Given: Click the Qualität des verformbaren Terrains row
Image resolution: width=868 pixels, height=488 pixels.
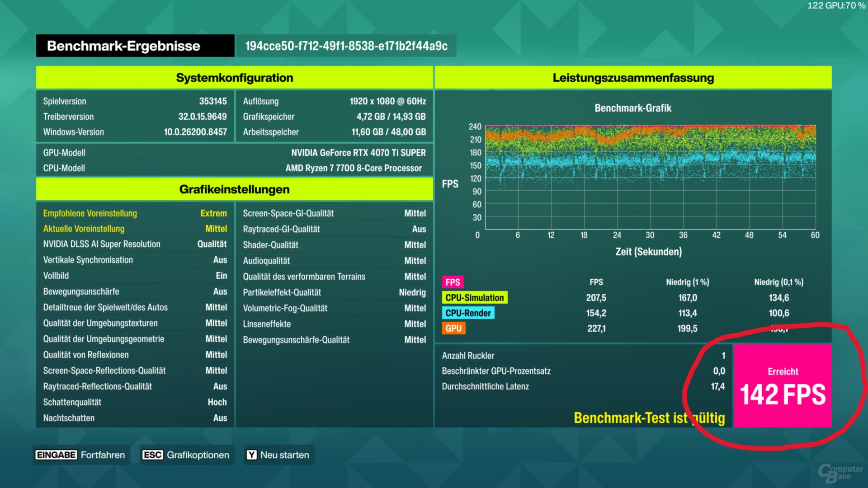Looking at the screenshot, I should pyautogui.click(x=334, y=277).
